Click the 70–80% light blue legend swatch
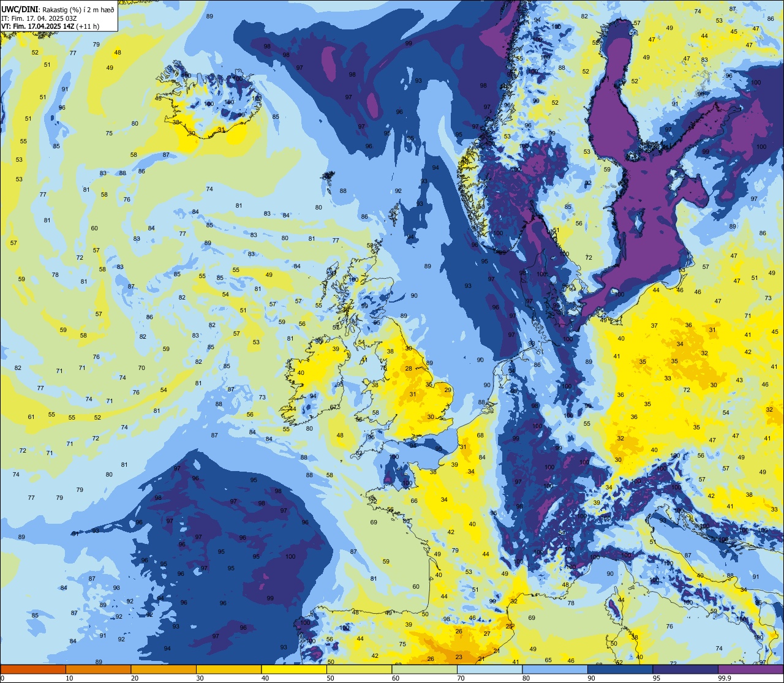The image size is (784, 683). coord(489,670)
